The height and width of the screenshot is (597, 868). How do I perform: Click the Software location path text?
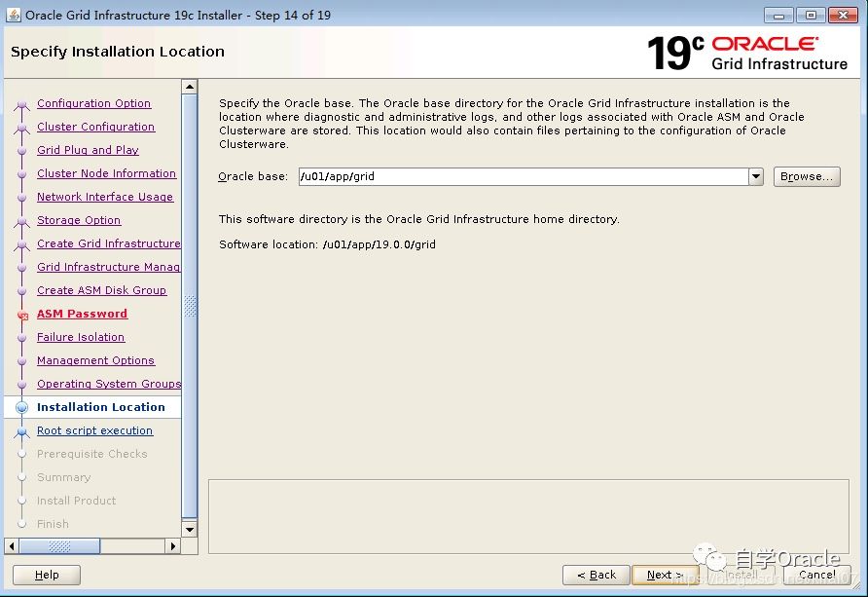(x=380, y=244)
